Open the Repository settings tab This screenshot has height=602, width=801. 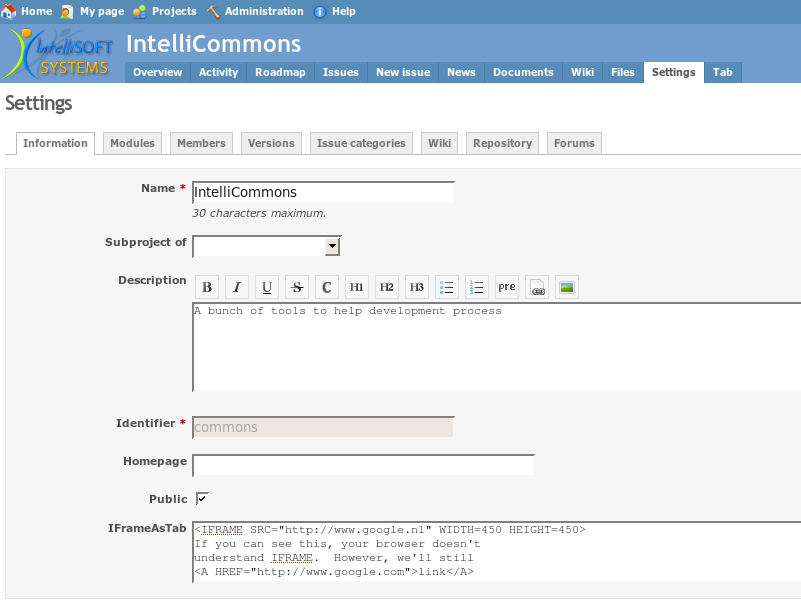503,144
